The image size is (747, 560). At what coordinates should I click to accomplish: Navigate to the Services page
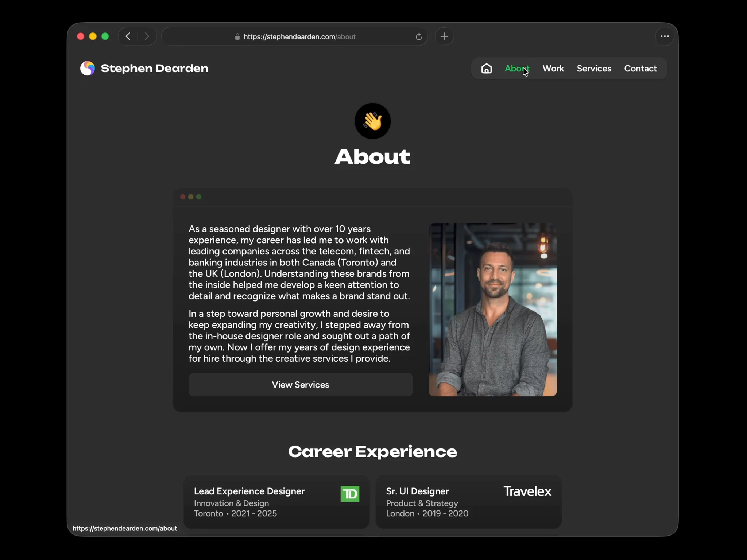[x=594, y=68]
